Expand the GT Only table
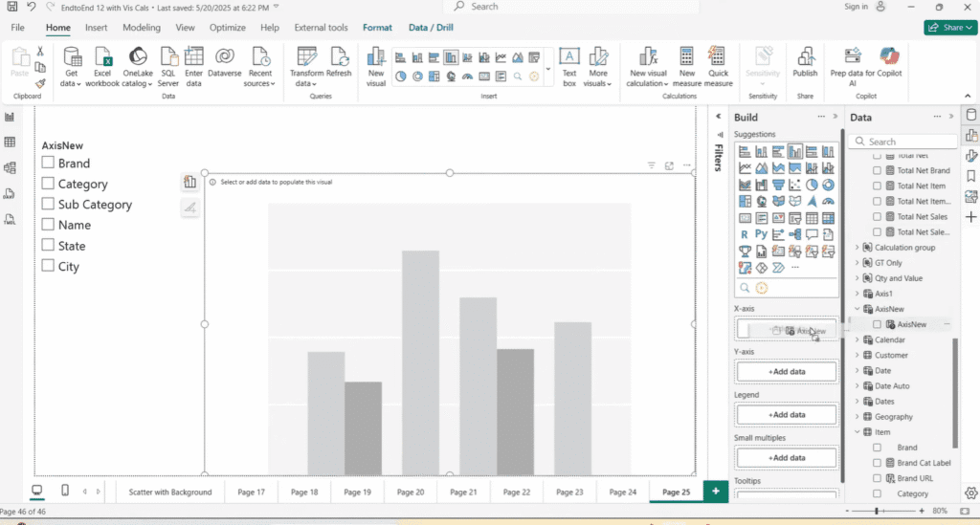980x525 pixels. click(x=857, y=263)
